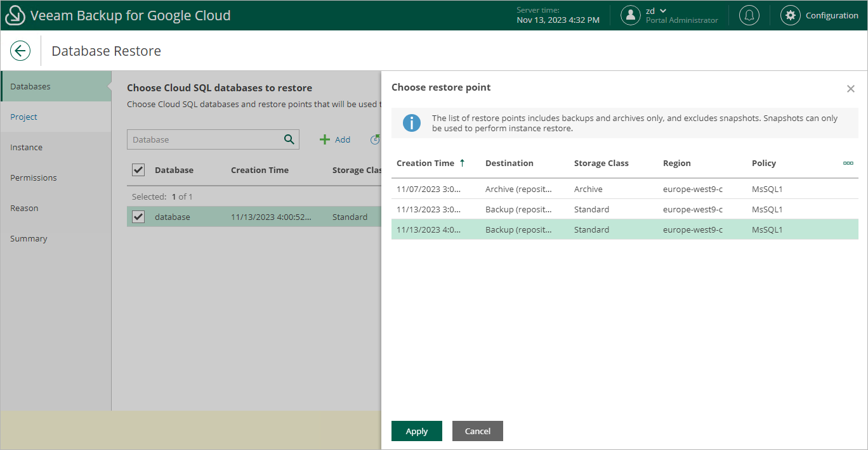Click the Veeam logo icon
Viewport: 868px width, 450px height.
[x=15, y=15]
